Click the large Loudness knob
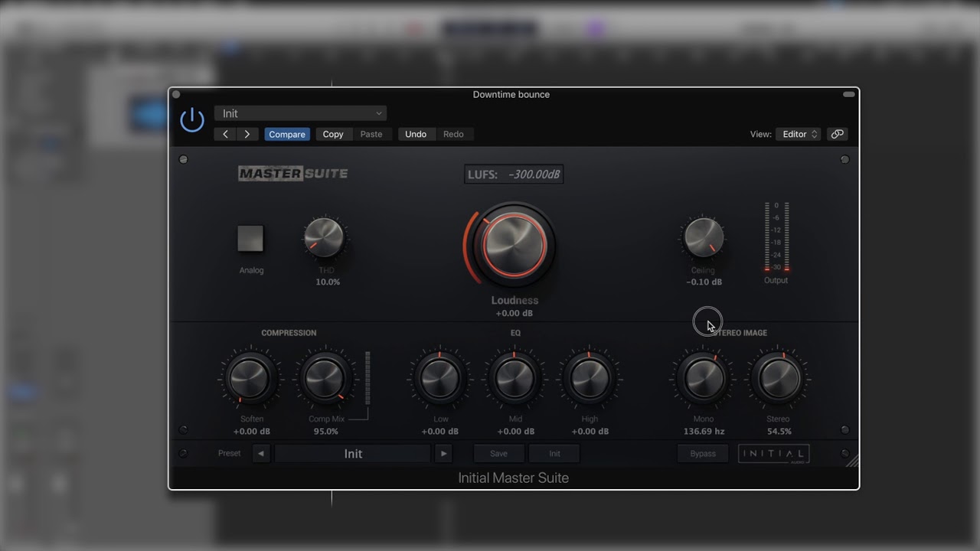Screen dimensions: 980x551 [514, 245]
